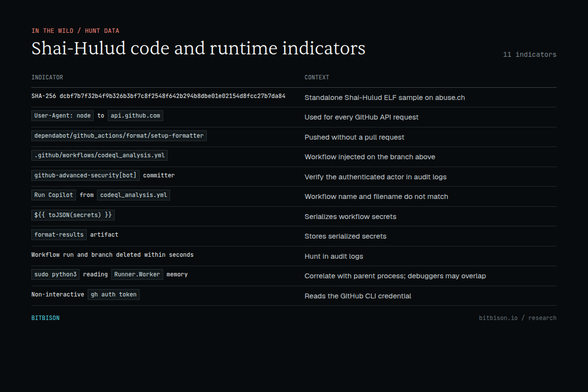Click the BITBISON footer brand

point(46,318)
